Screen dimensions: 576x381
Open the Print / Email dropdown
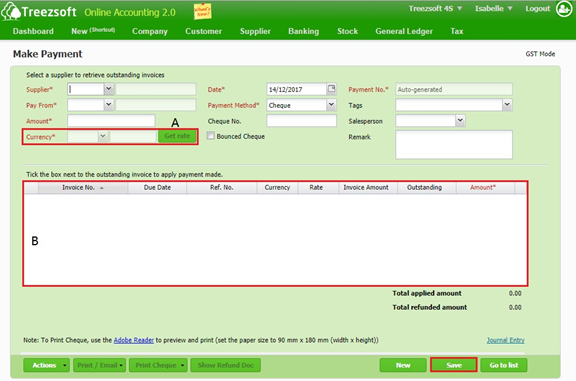[x=100, y=365]
